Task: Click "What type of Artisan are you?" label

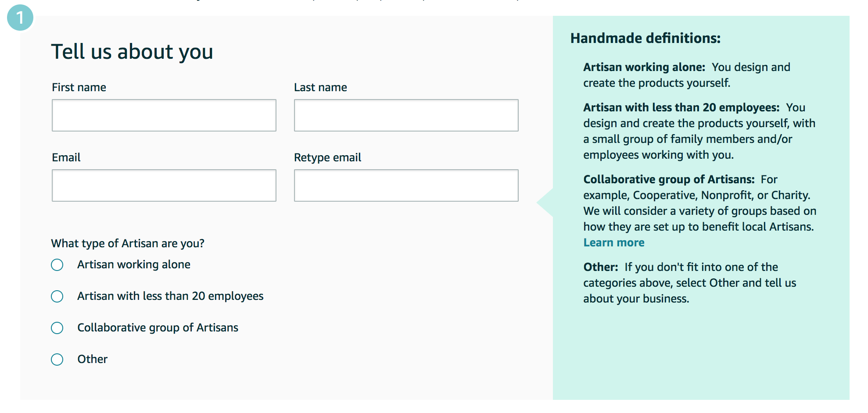Action: tap(128, 243)
